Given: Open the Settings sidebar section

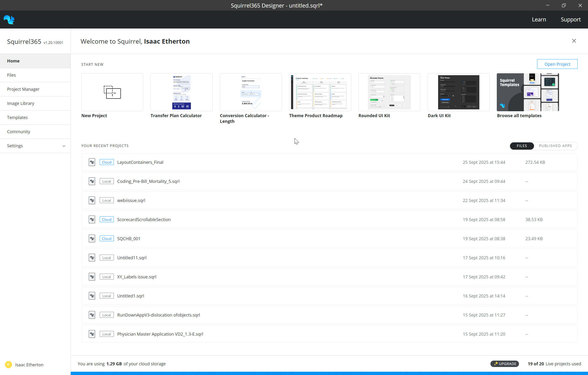Looking at the screenshot, I should point(15,146).
